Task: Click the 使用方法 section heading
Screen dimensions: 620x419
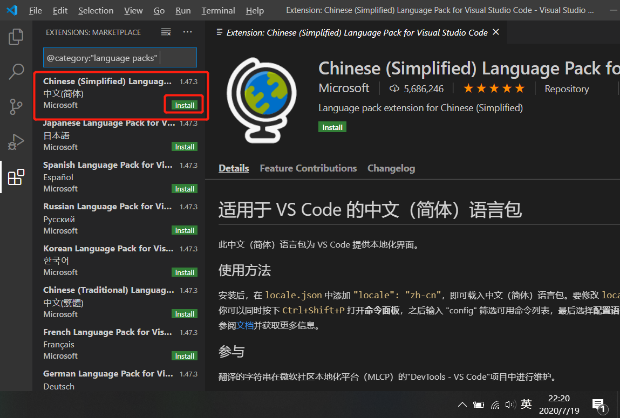Action: click(x=245, y=270)
